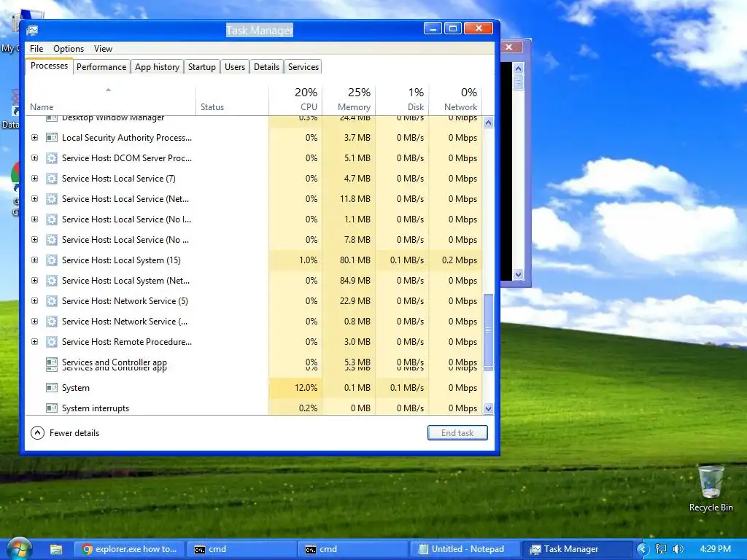Open the File menu
The image size is (747, 560).
(36, 49)
